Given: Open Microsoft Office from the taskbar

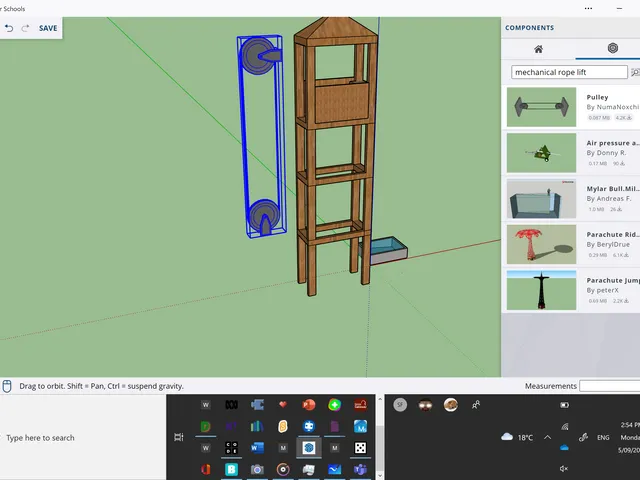Looking at the screenshot, I should [206, 469].
